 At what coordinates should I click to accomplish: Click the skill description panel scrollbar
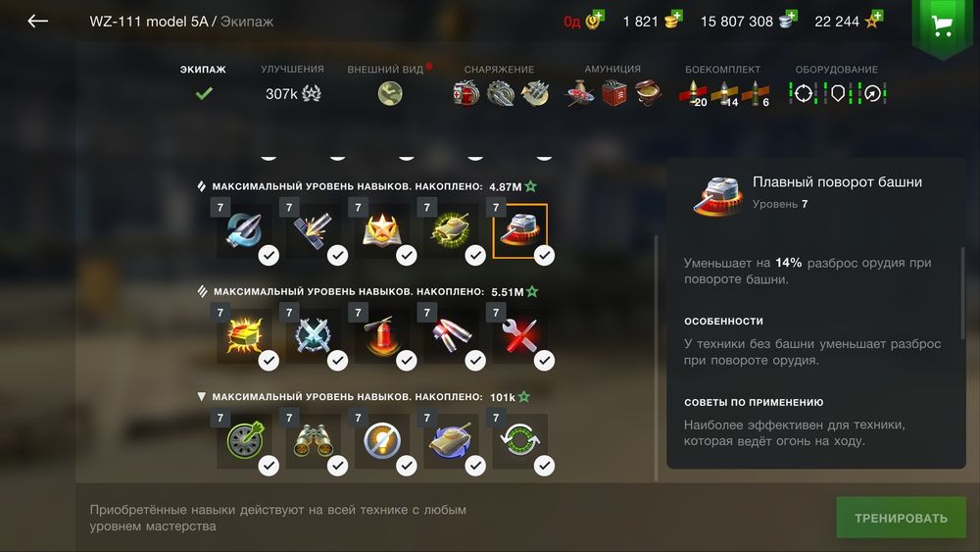[x=962, y=294]
